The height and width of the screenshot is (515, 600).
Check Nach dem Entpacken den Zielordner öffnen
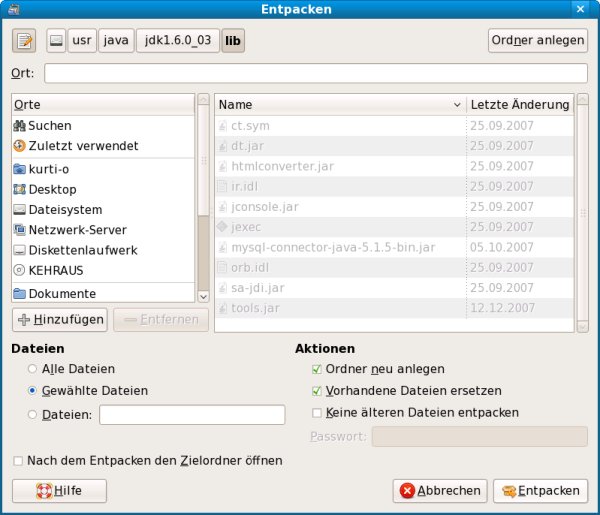(x=18, y=461)
